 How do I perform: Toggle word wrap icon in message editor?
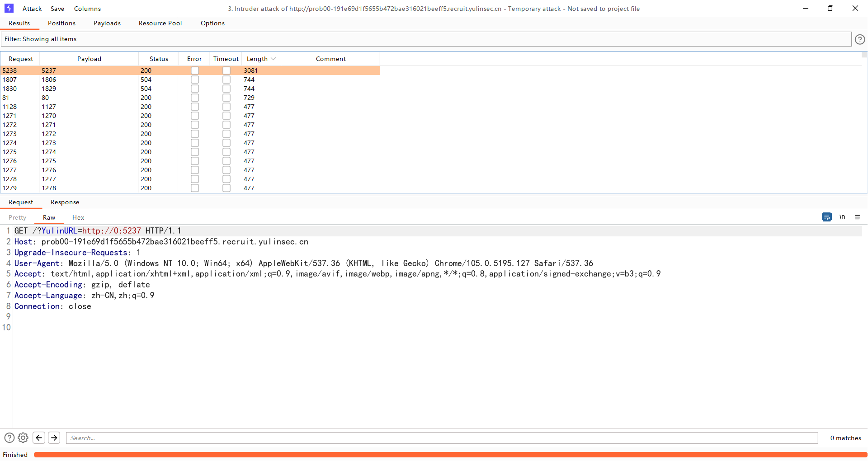(x=826, y=217)
